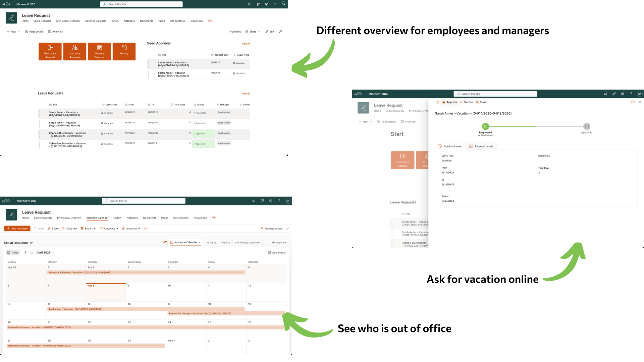Image resolution: width=644 pixels, height=362 pixels.
Task: Expand the Automate dropdown menu
Action: [109, 229]
